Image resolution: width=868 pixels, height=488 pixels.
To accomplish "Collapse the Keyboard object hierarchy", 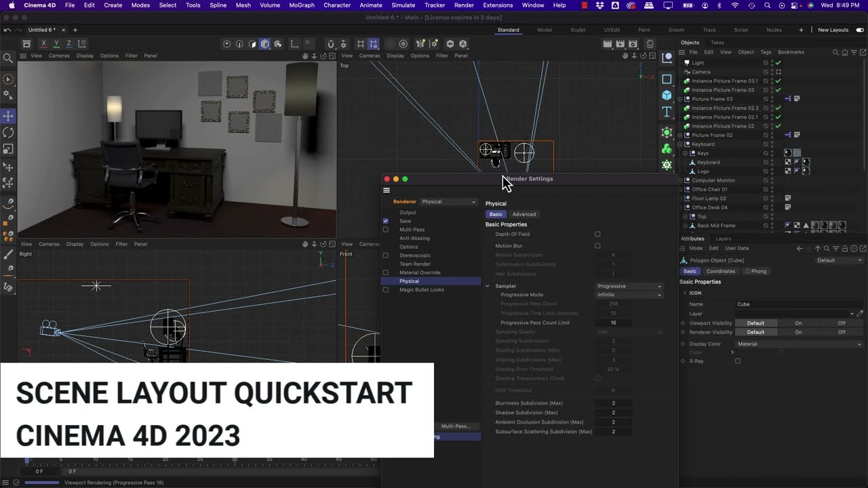I will click(x=681, y=144).
